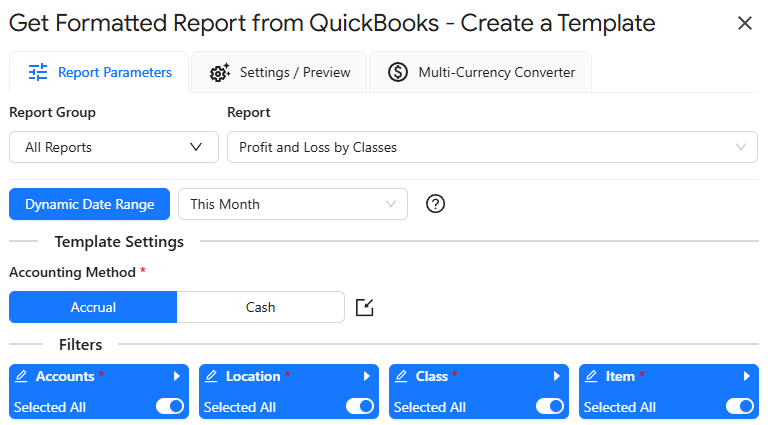Viewport: 768px width, 425px height.
Task: Select Accrual accounting method
Action: tap(93, 307)
